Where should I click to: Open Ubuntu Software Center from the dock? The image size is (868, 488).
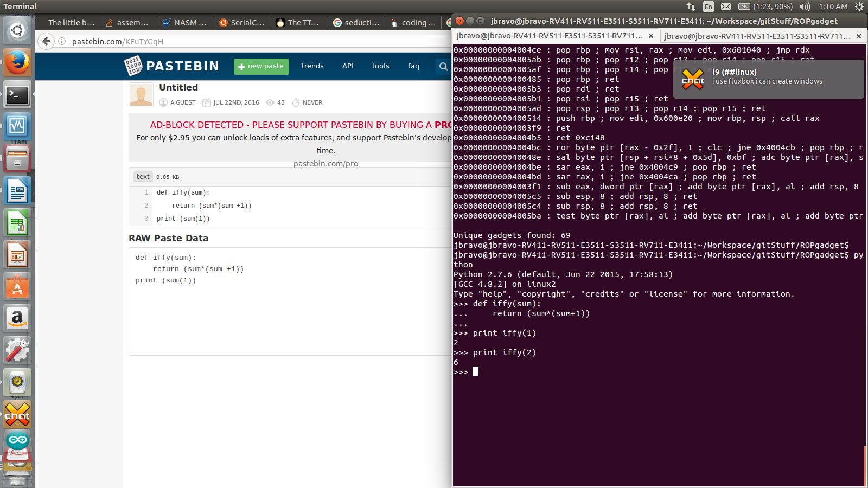coord(17,287)
